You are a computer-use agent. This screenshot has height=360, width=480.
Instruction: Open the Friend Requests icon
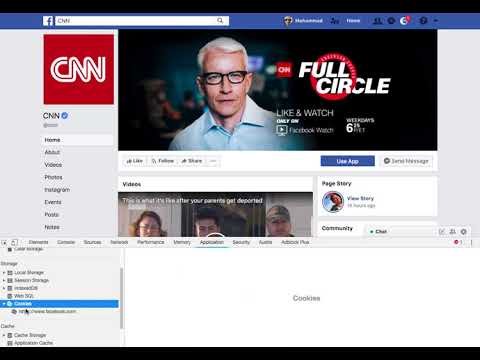click(377, 21)
